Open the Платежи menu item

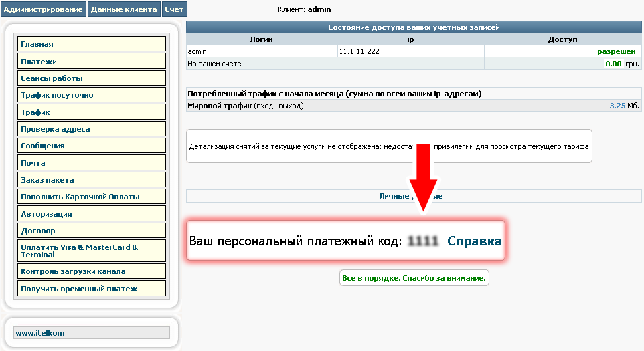(x=92, y=61)
